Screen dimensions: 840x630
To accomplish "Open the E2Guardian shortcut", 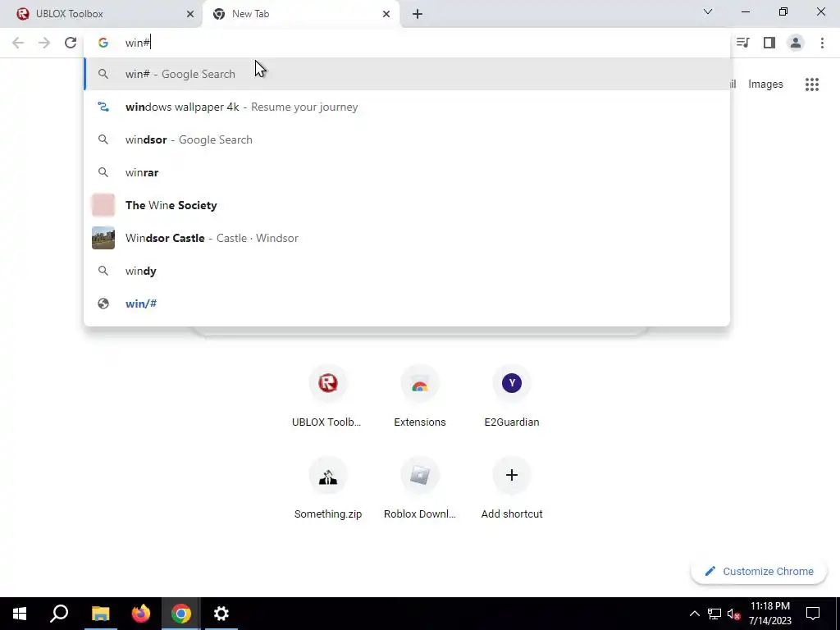I will 512,396.
